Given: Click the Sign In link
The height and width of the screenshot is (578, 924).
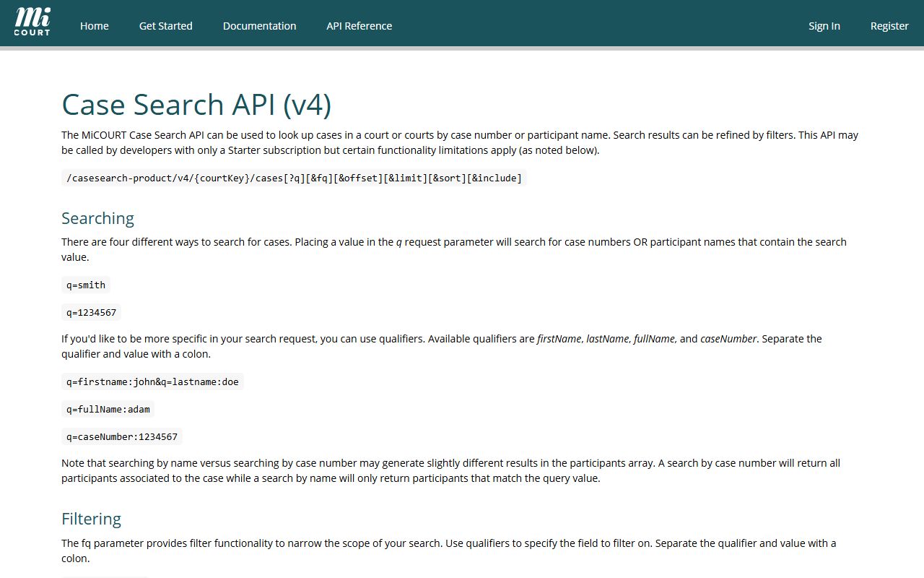Looking at the screenshot, I should click(824, 26).
